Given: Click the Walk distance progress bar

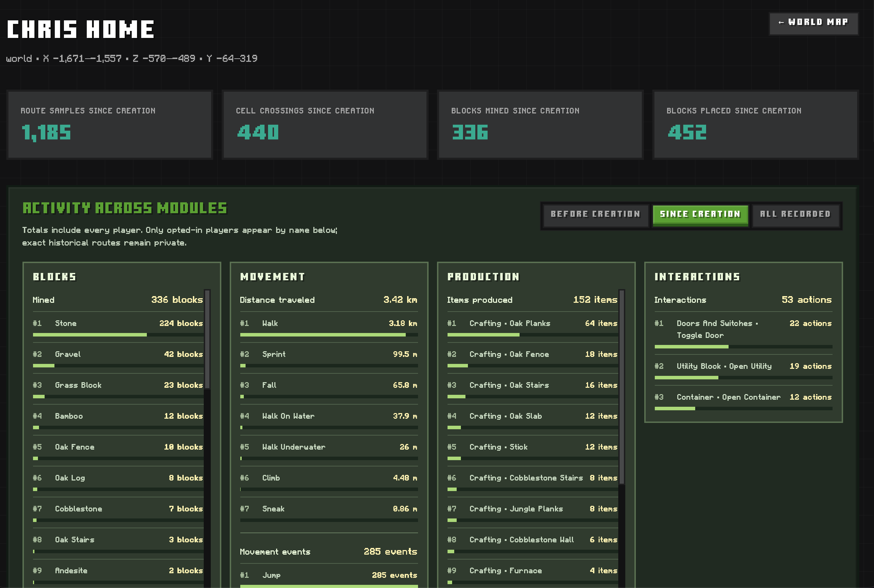Looking at the screenshot, I should pyautogui.click(x=329, y=335).
